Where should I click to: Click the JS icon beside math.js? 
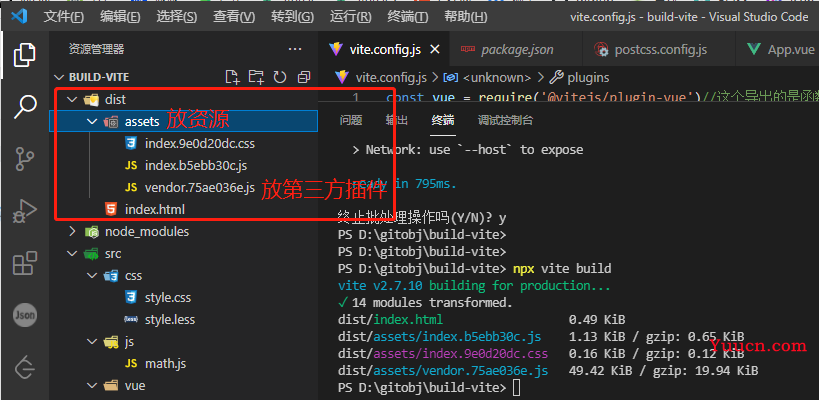point(131,364)
